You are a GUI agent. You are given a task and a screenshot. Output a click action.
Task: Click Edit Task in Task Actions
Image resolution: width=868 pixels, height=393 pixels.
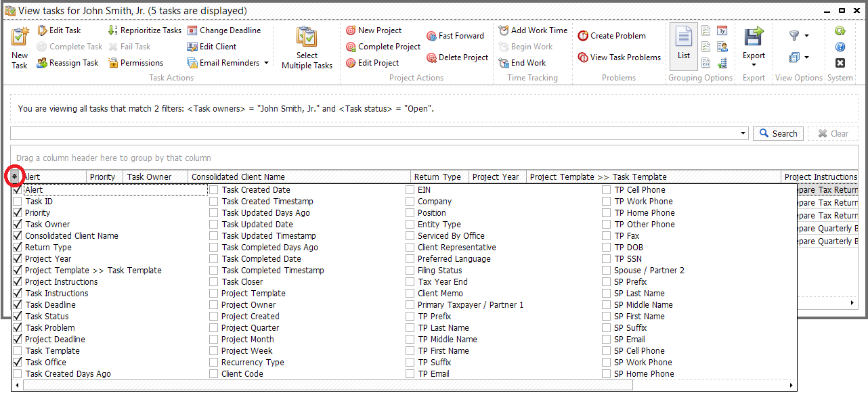tap(59, 30)
